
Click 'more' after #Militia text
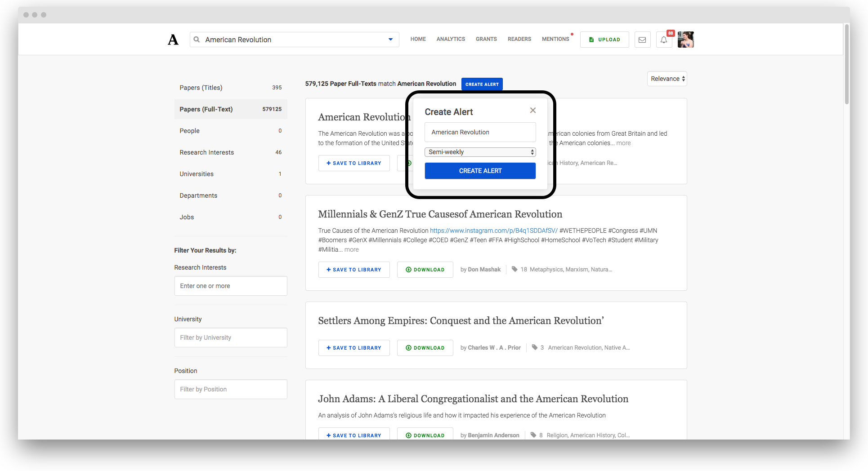(351, 249)
